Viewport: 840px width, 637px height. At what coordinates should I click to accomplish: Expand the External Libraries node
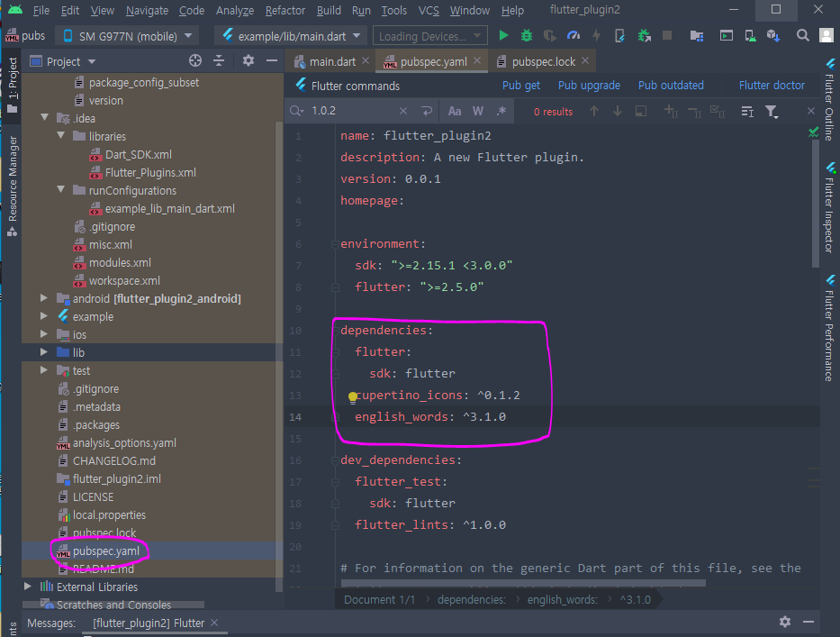28,587
